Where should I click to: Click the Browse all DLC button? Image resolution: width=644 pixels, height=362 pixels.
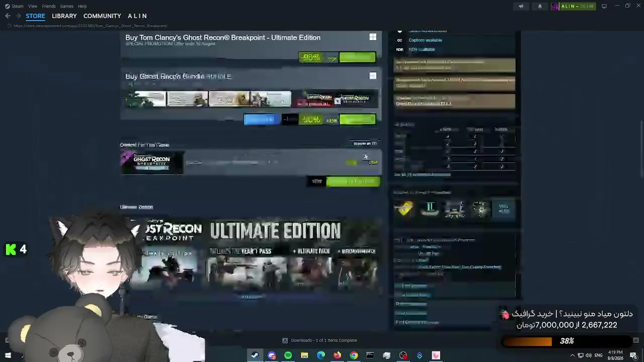365,143
